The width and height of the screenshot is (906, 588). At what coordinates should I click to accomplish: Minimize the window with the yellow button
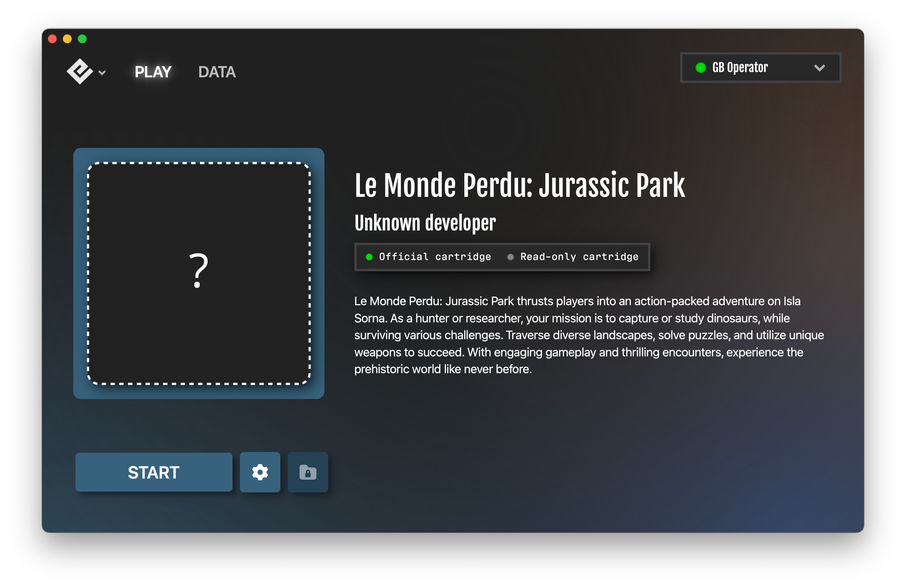[x=67, y=39]
